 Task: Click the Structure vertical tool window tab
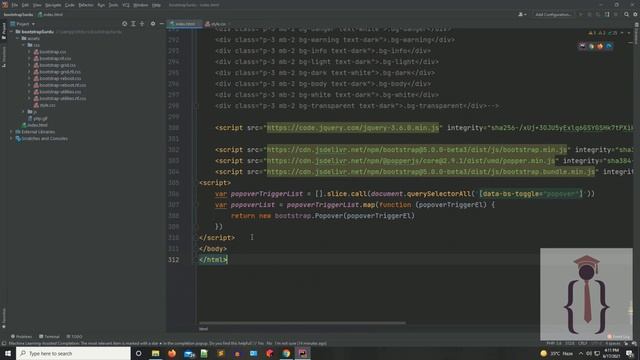click(x=4, y=56)
